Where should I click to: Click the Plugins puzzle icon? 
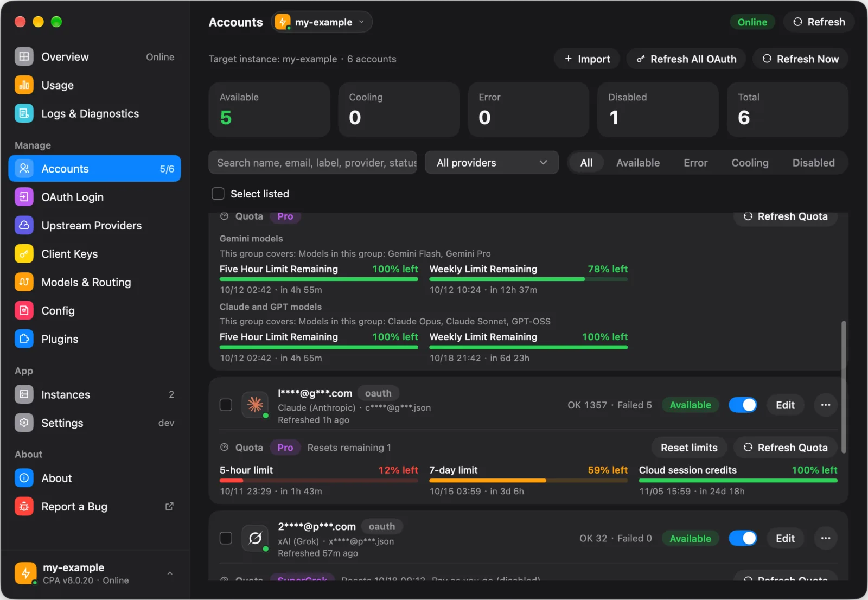(24, 339)
